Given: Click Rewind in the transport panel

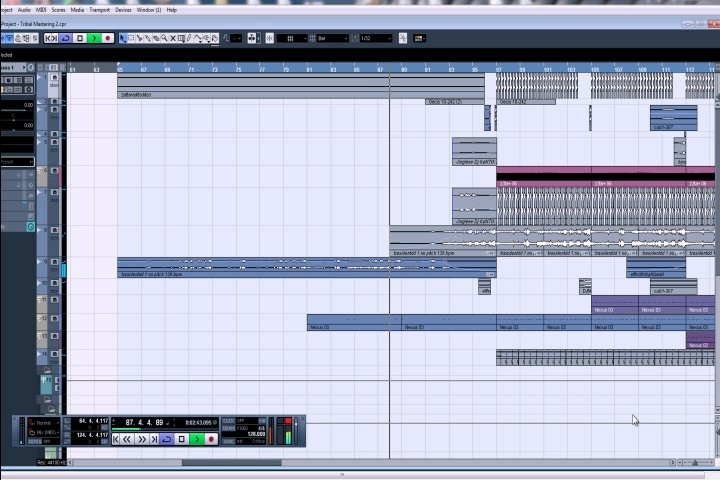Looking at the screenshot, I should (127, 440).
